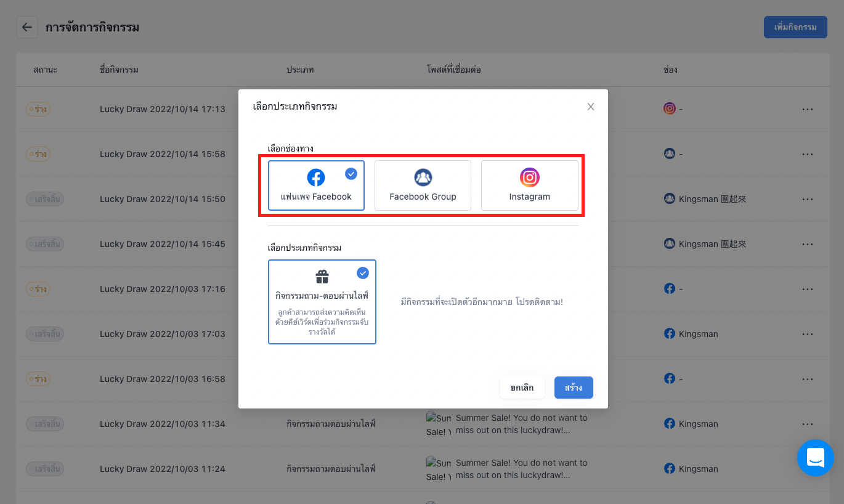Open more options for Lucky Draw 2022/10/03 11:34
This screenshot has width=844, height=504.
tap(808, 424)
